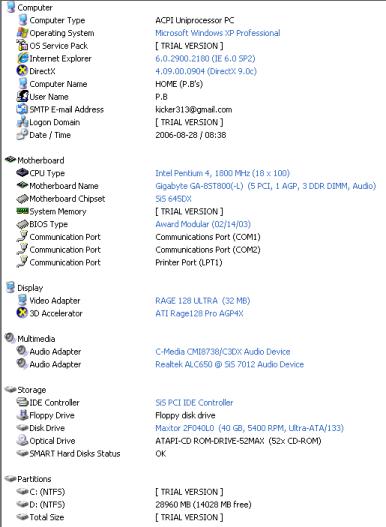This screenshot has height=527, width=386.
Task: Click the Internet Explorer icon
Action: [x=22, y=58]
